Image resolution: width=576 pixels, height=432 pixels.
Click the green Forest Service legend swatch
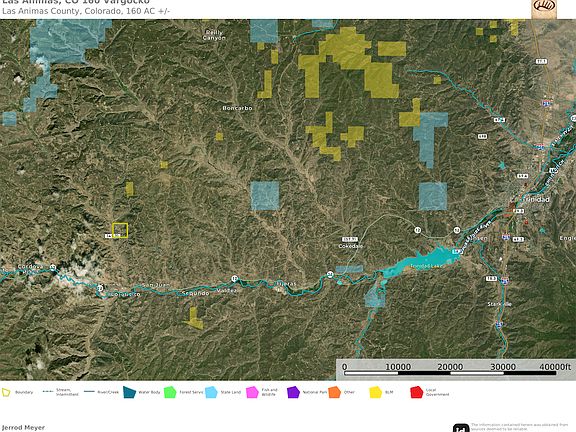[170, 392]
